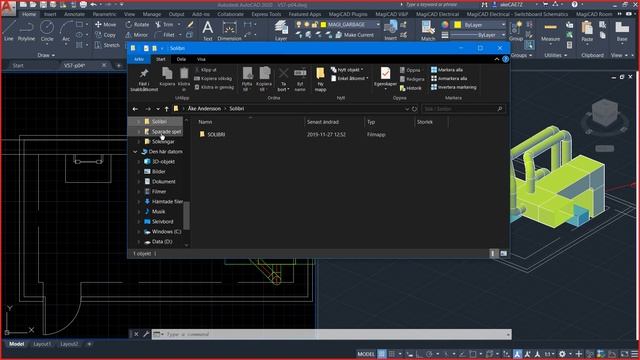Open the Text annotation tool
Screen dimensions: 640x360
coord(207,30)
